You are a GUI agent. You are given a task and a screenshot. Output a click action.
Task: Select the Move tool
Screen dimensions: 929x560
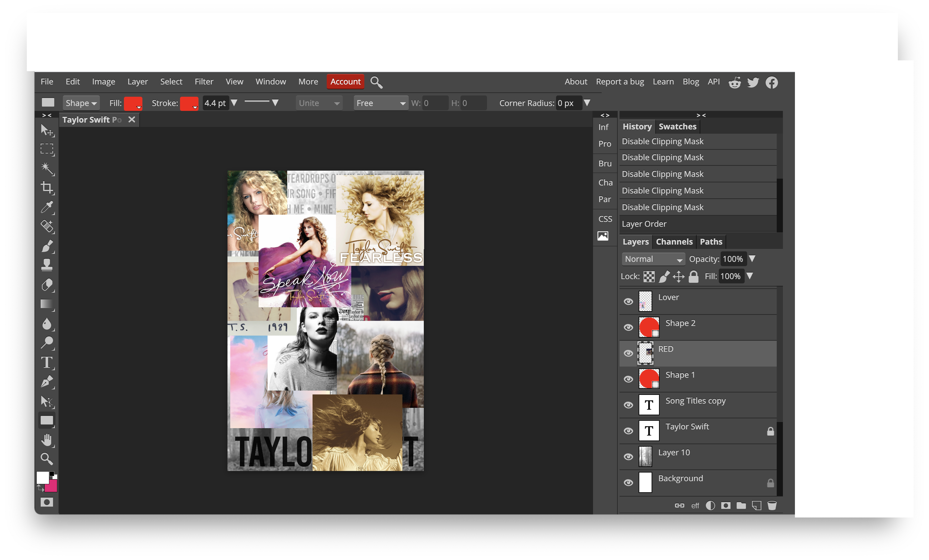[47, 130]
